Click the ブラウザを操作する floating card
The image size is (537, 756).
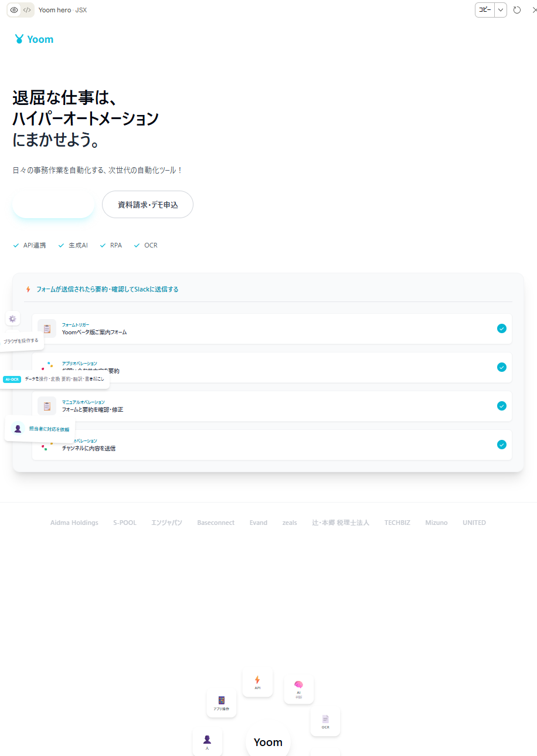coord(21,341)
